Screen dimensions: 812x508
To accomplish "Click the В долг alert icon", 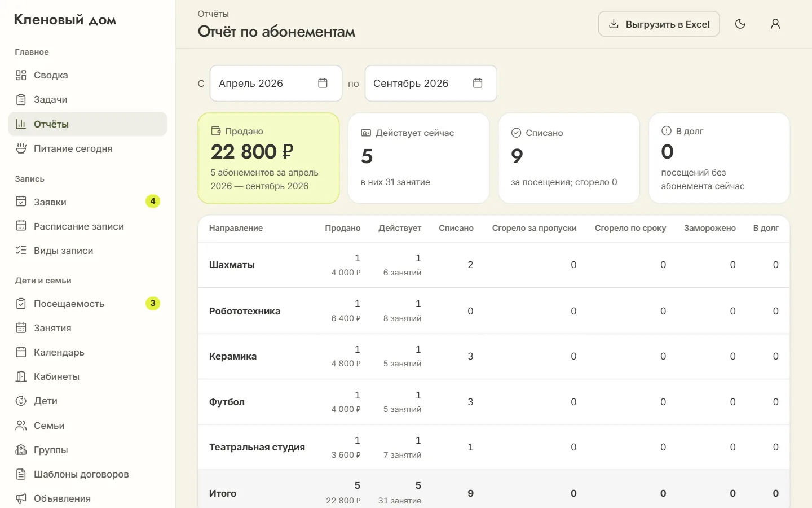I will [x=666, y=131].
